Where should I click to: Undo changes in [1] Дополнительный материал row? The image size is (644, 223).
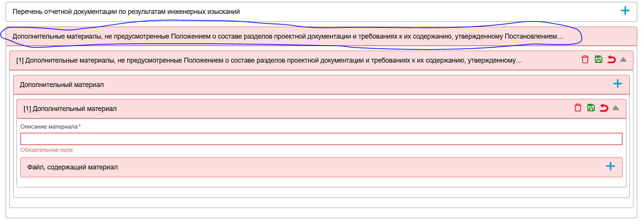pos(604,108)
